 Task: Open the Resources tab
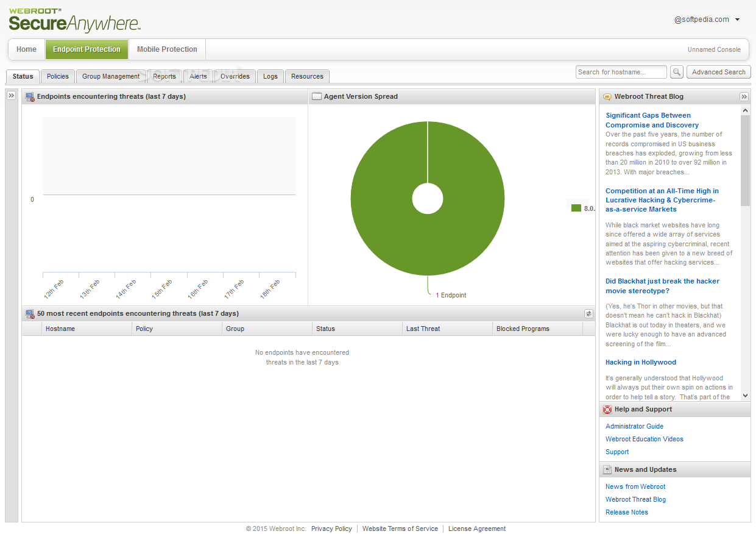pos(307,76)
